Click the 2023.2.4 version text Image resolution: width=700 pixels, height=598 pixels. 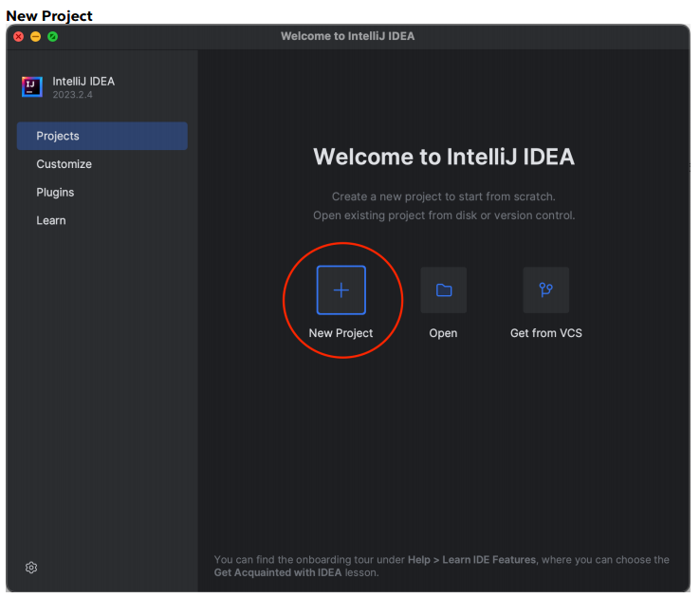point(72,95)
